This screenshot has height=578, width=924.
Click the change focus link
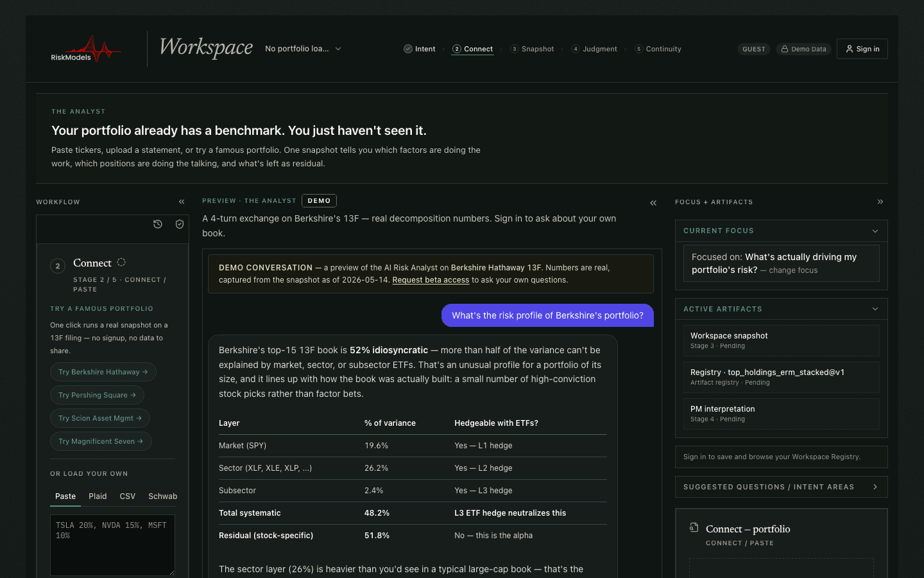click(793, 270)
